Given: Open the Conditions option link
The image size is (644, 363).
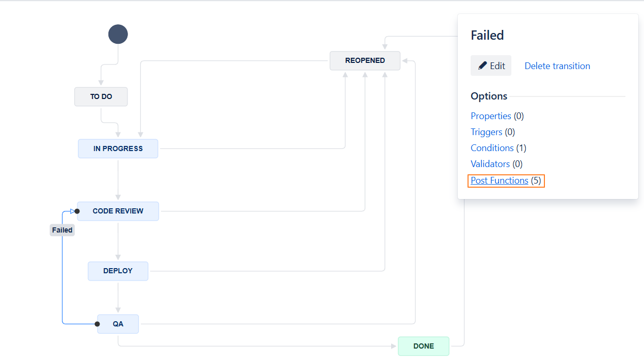Looking at the screenshot, I should tap(492, 148).
